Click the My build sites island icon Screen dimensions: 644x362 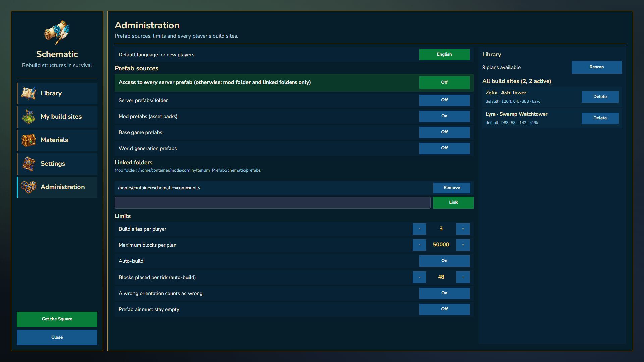[29, 117]
